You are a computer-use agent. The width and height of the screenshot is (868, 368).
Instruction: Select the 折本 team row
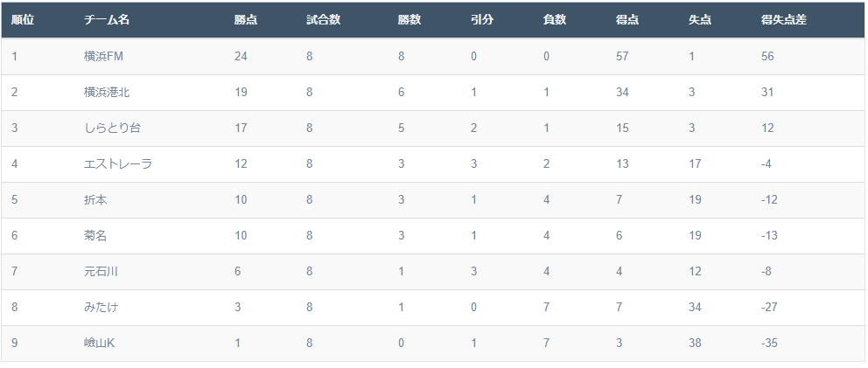point(95,199)
